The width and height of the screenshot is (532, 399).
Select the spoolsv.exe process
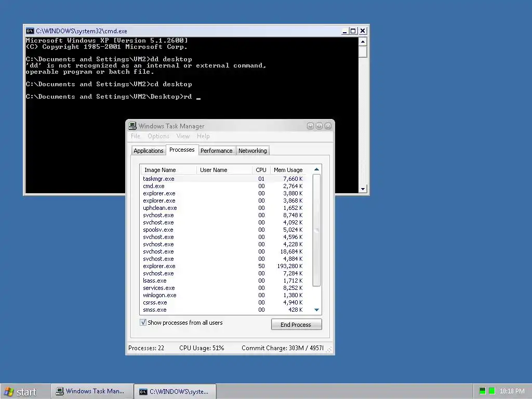(x=223, y=230)
